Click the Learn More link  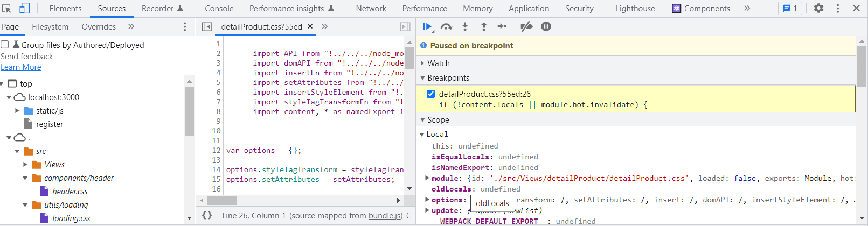pyautogui.click(x=21, y=67)
